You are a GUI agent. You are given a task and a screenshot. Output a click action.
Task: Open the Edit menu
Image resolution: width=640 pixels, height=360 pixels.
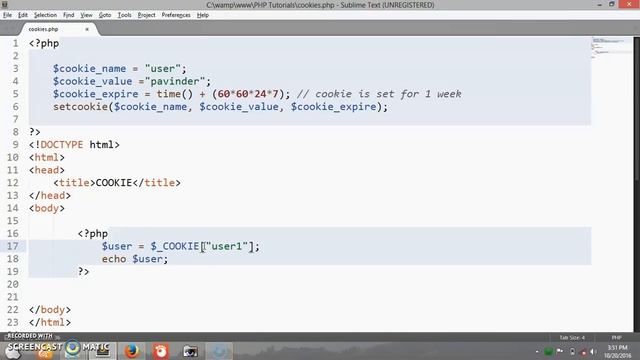tap(23, 15)
